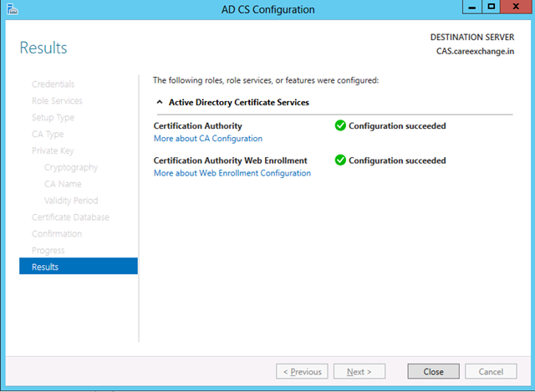This screenshot has width=535, height=392.
Task: Click DESTINATION SERVER label
Action: [472, 37]
